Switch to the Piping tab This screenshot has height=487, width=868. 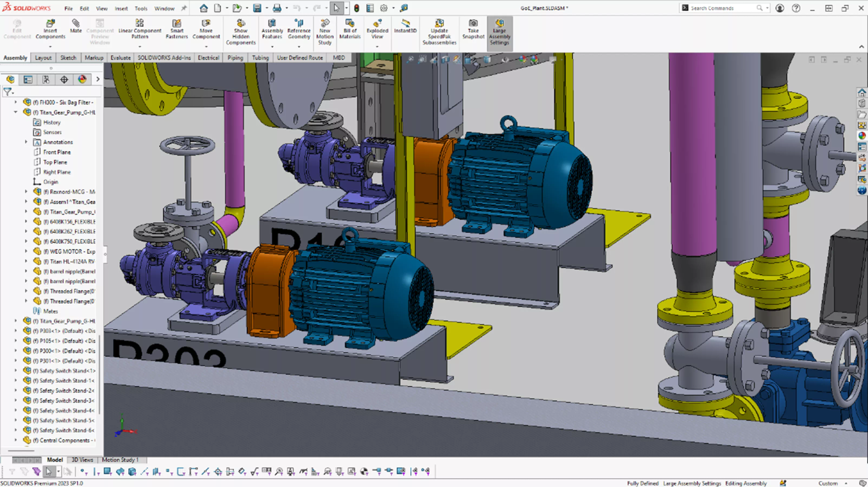point(235,57)
